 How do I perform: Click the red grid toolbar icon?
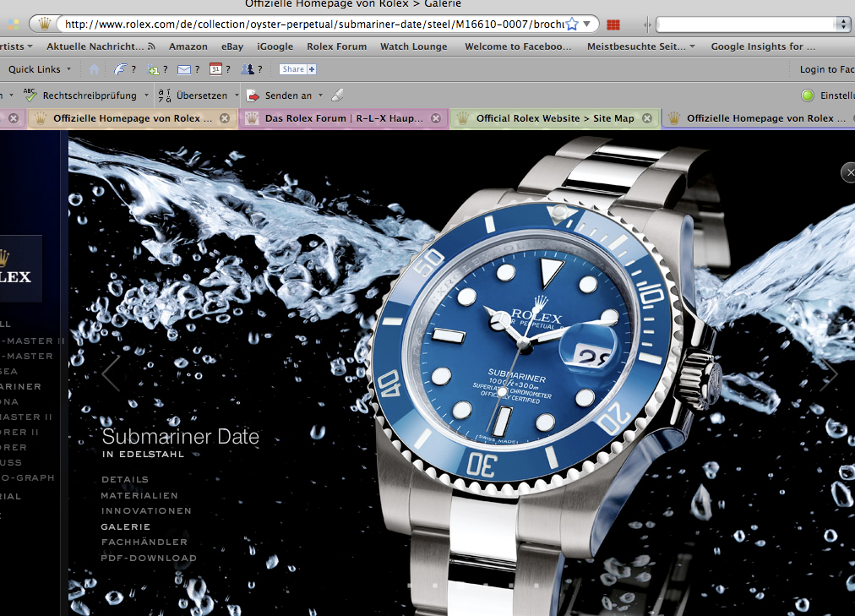pos(613,25)
